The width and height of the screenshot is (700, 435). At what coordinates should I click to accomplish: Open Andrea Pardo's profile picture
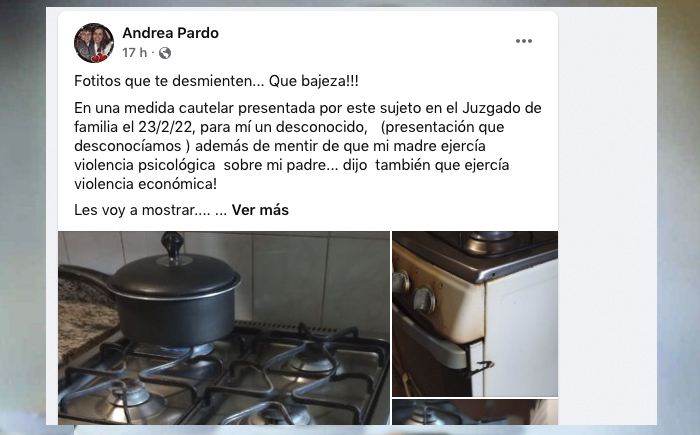94,43
